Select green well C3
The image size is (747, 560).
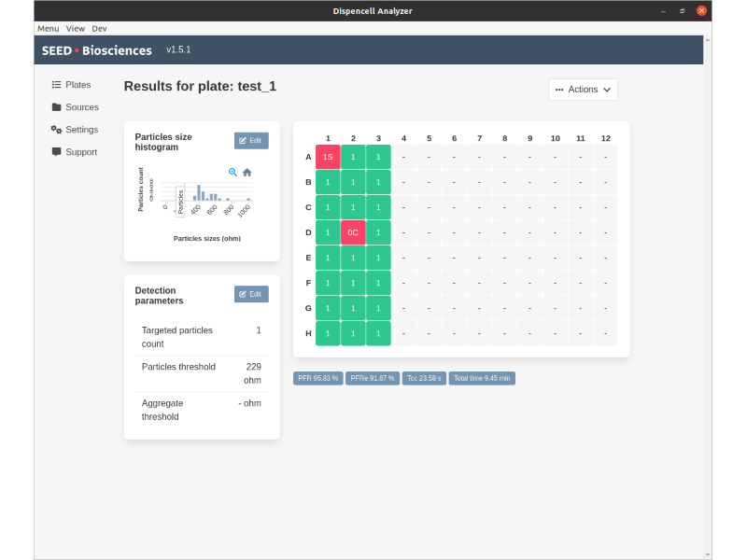coord(378,207)
